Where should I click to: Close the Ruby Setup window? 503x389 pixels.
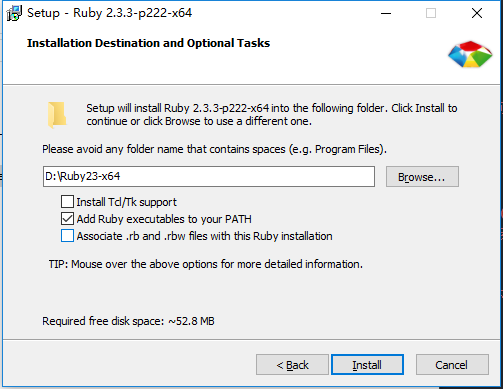(x=477, y=13)
